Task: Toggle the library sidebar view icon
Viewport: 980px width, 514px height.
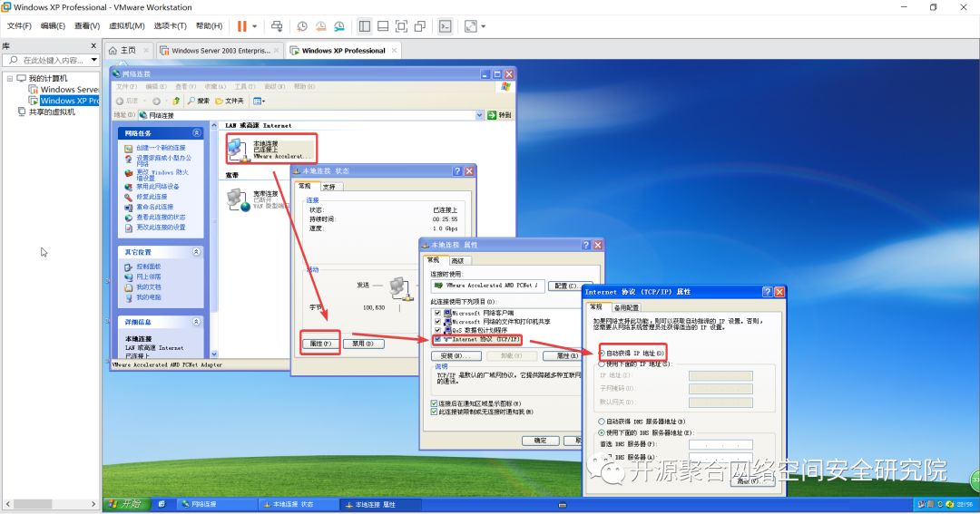Action: pos(365,25)
